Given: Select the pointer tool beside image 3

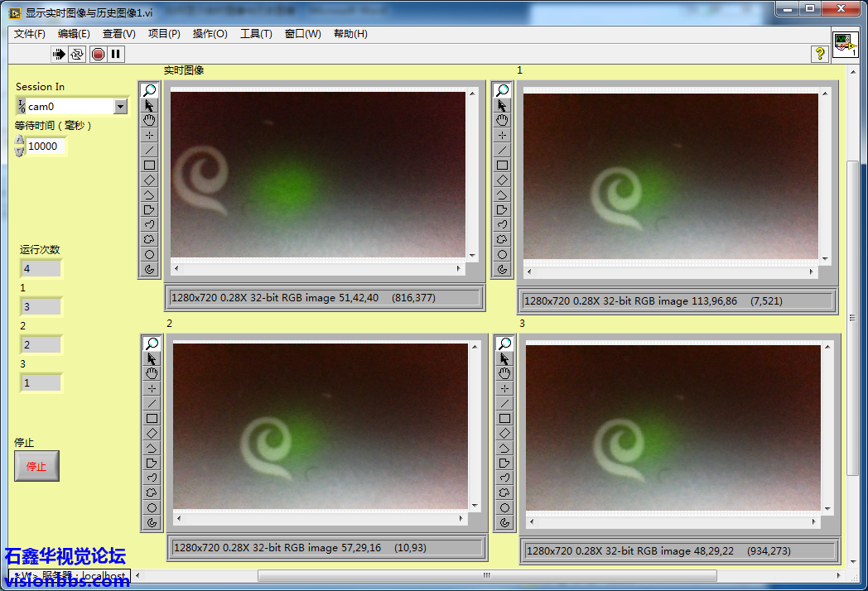Looking at the screenshot, I should [x=505, y=358].
